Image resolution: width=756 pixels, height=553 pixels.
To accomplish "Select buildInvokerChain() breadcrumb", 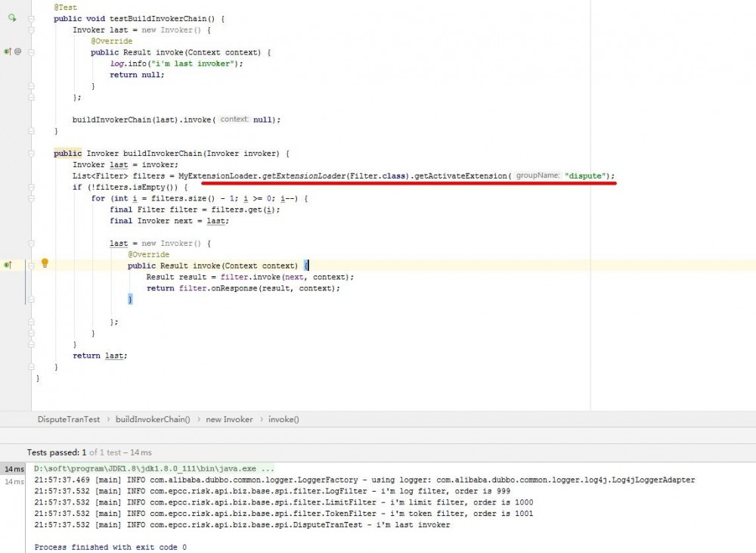I will [153, 419].
